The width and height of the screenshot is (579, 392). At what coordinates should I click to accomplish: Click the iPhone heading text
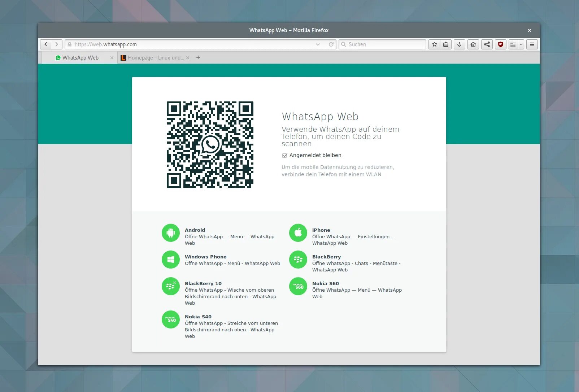(x=321, y=230)
